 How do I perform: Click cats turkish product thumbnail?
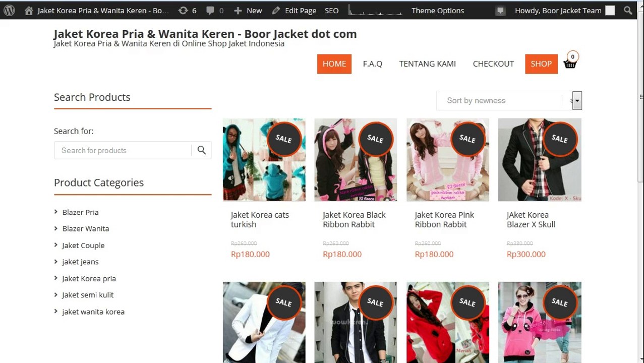[264, 160]
